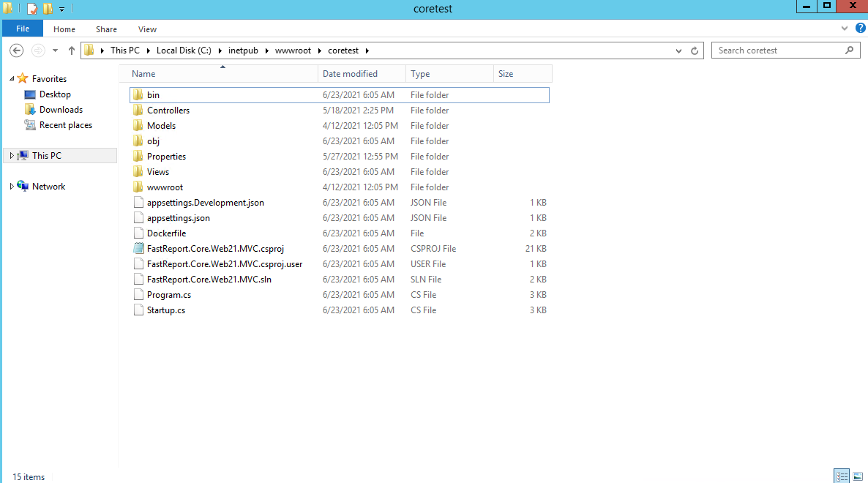This screenshot has width=868, height=483.
Task: Expand the ribbon with the chevron
Action: pos(845,29)
